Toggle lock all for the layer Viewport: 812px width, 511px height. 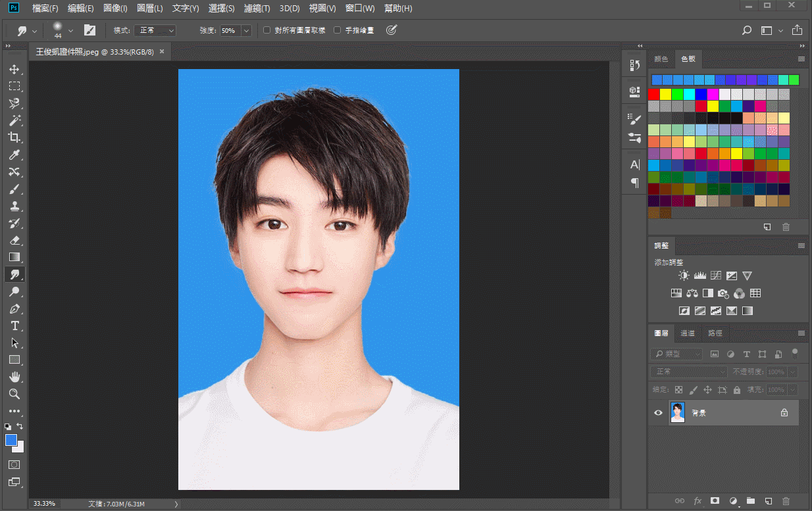[736, 390]
